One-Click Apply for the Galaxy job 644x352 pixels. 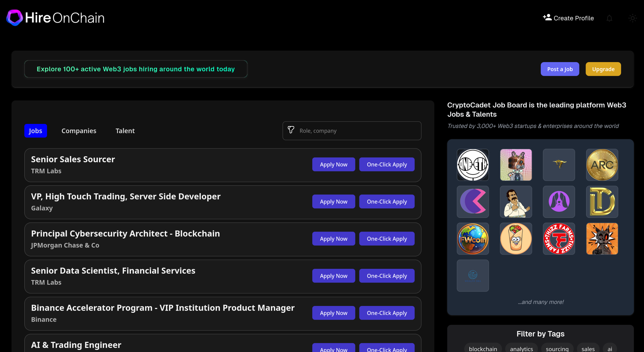[387, 201]
